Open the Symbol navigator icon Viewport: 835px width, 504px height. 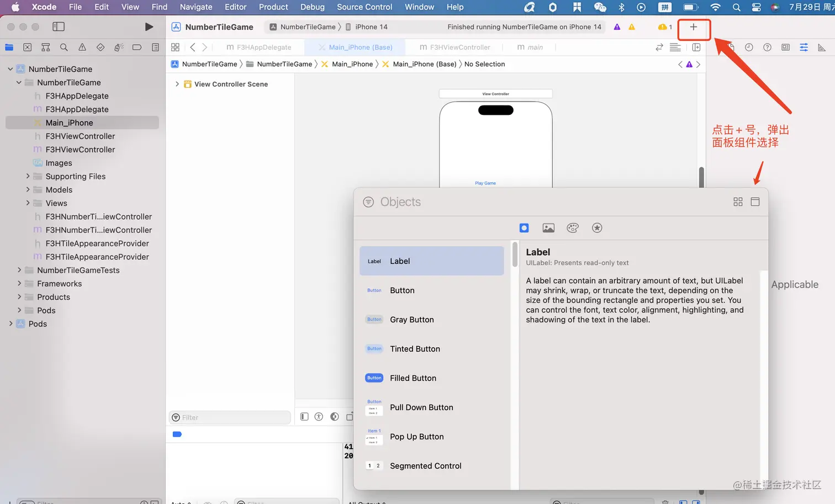[46, 47]
